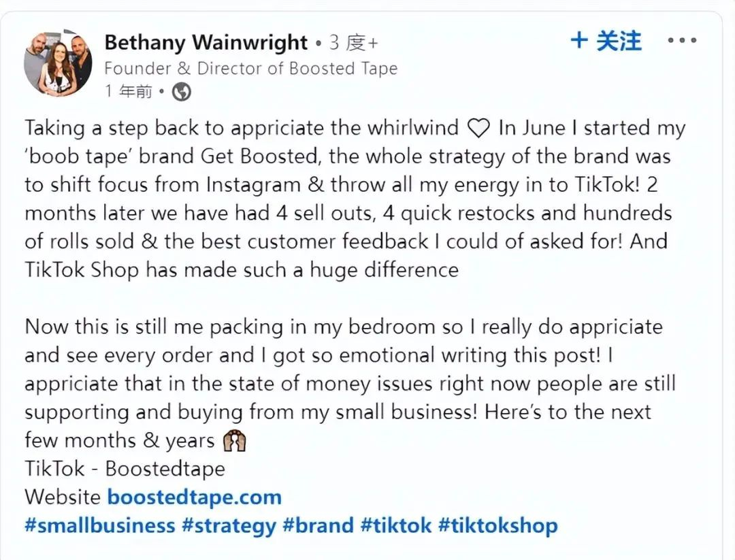Viewport: 735px width, 560px height.
Task: Open the #tiktokshop hashtag
Action: tap(497, 525)
